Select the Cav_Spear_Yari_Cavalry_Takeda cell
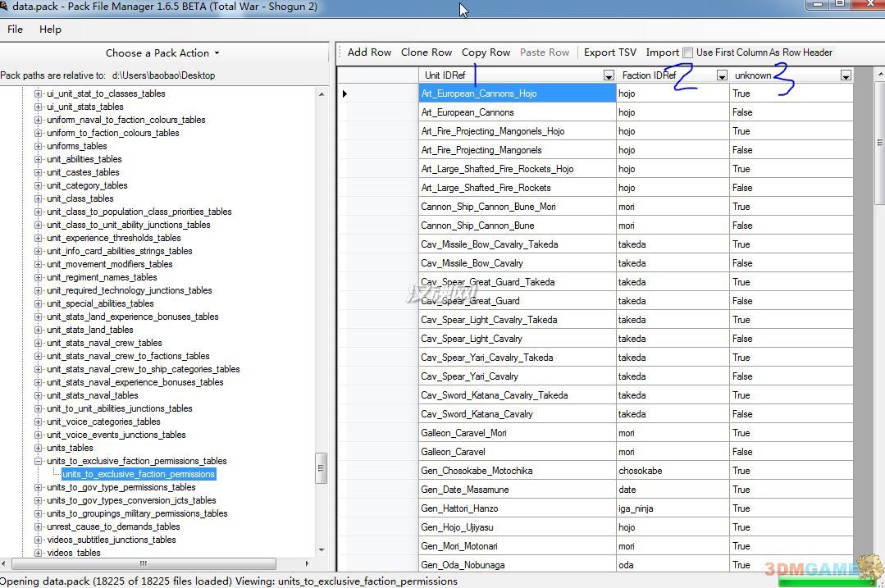885x588 pixels. [517, 358]
